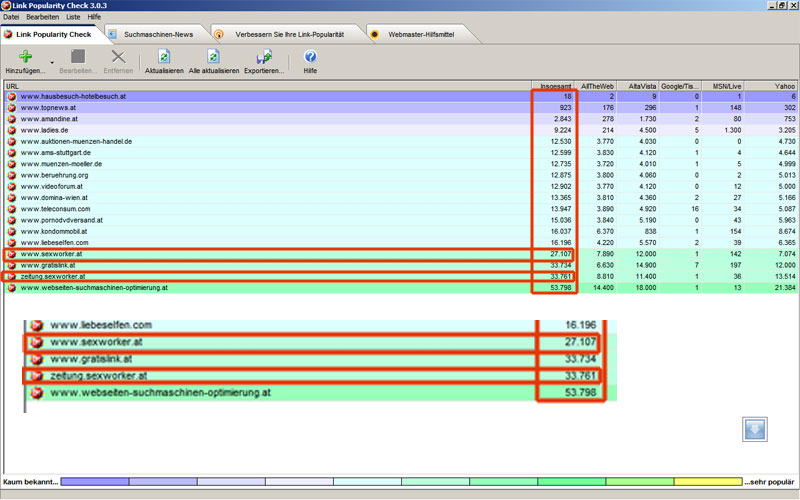Click the Hinzufügen green plus icon
This screenshot has width=800, height=500.
[x=25, y=56]
